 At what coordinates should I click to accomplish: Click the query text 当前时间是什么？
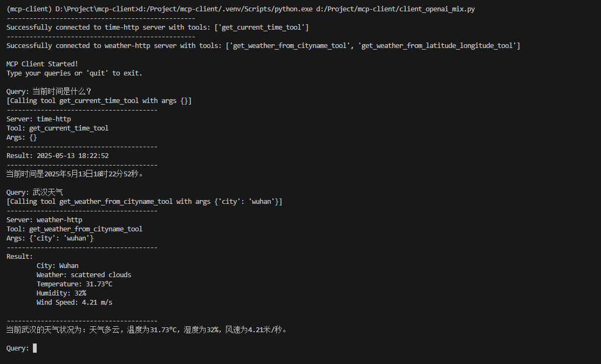(x=62, y=91)
